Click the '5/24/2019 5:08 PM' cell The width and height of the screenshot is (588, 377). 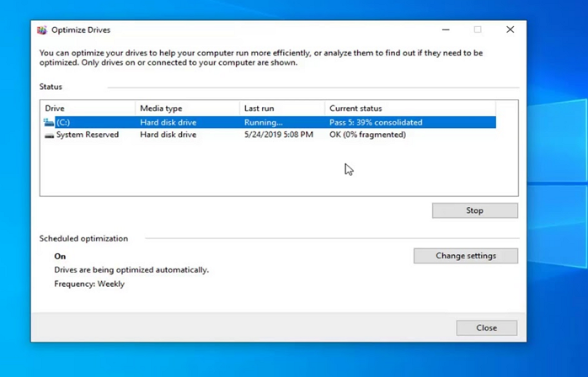pos(279,135)
